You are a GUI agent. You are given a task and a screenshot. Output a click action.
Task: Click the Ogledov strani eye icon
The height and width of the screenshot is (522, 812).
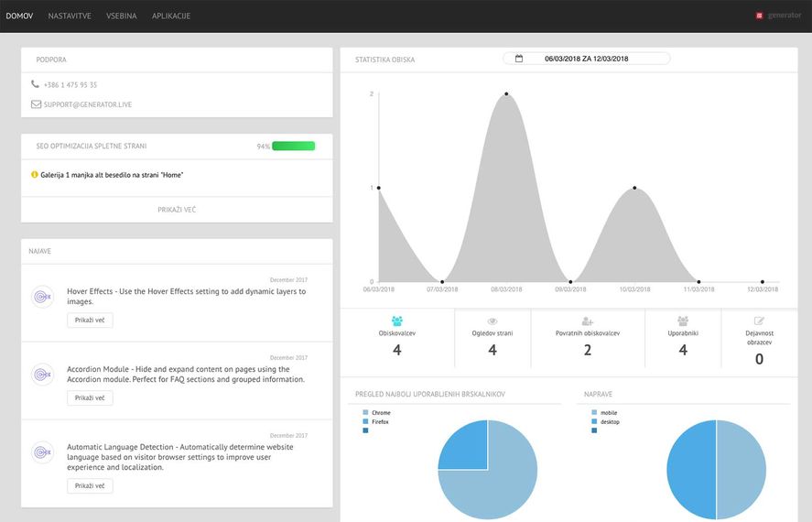[493, 321]
